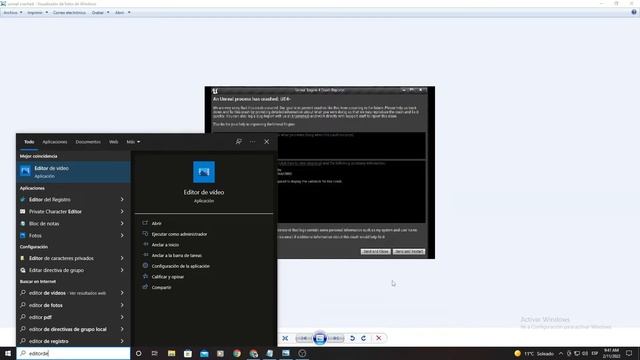640x360 pixels.
Task: Click the actual size icon in viewer controls
Action: tap(285, 338)
